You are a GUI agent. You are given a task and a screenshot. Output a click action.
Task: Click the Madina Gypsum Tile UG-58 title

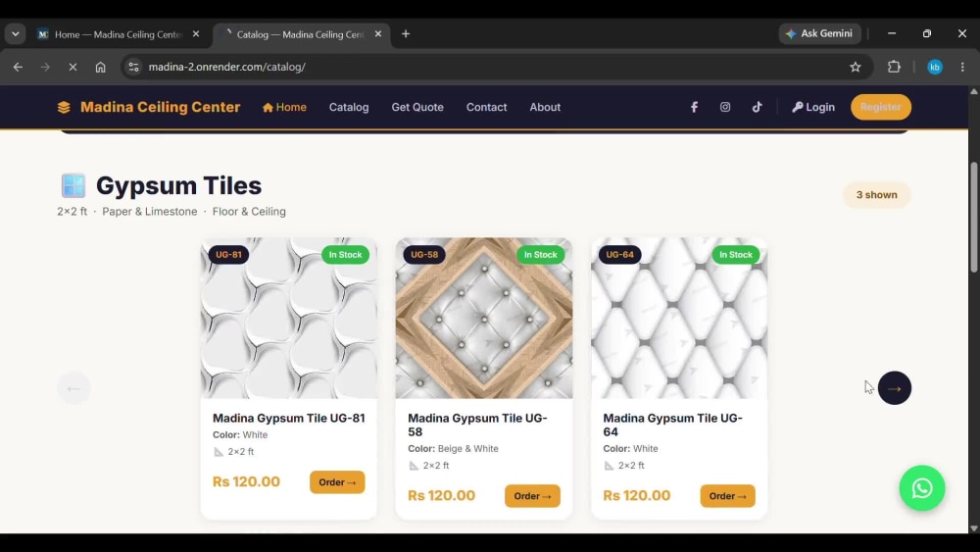pyautogui.click(x=477, y=425)
